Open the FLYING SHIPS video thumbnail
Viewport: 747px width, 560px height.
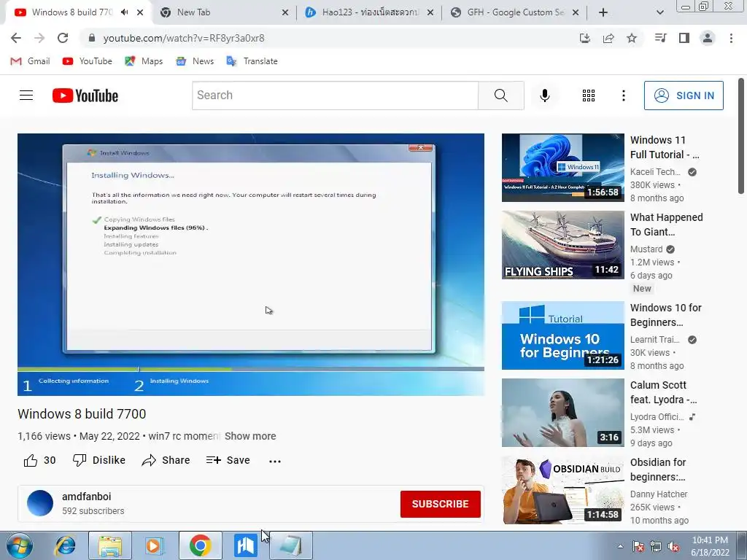pyautogui.click(x=562, y=245)
